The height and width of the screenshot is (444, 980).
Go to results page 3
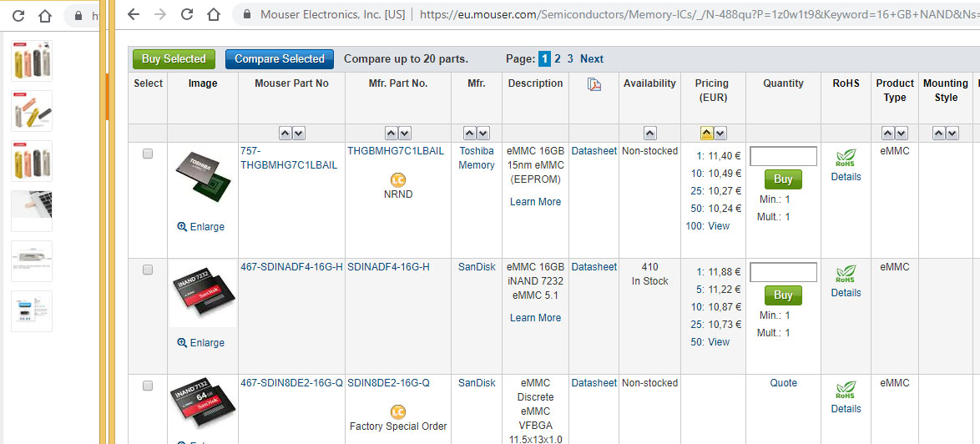click(x=570, y=59)
